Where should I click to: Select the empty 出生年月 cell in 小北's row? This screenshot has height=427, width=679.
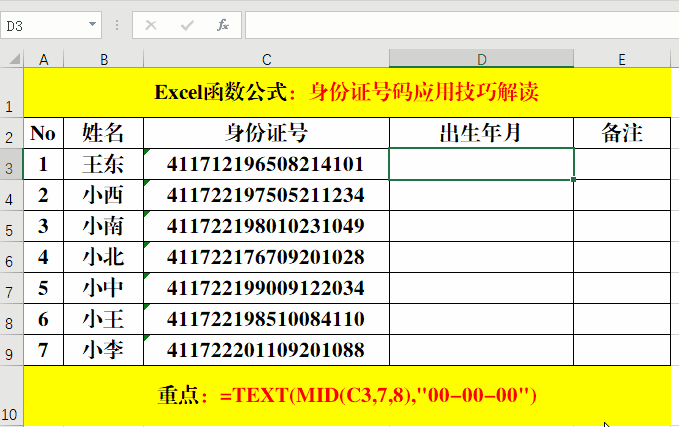(482, 257)
